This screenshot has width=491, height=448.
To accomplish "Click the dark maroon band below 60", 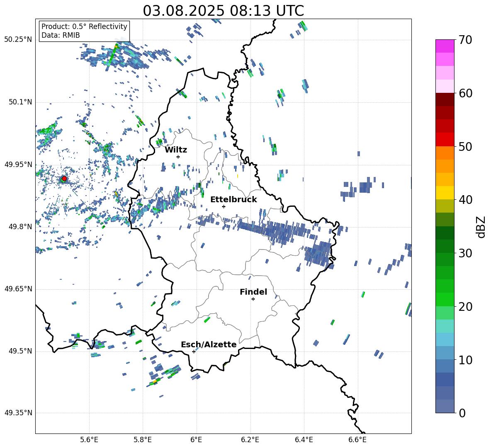I will point(445,99).
